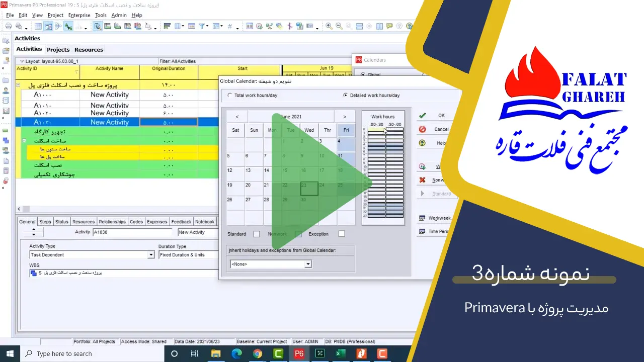644x362 pixels.
Task: Open the Columns toolbar icon
Action: [x=178, y=26]
